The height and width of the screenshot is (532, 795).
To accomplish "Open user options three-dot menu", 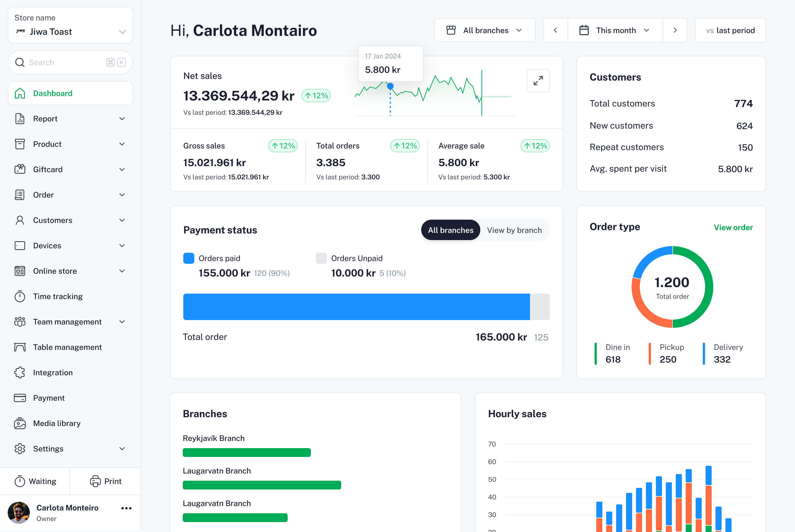I will tap(126, 508).
